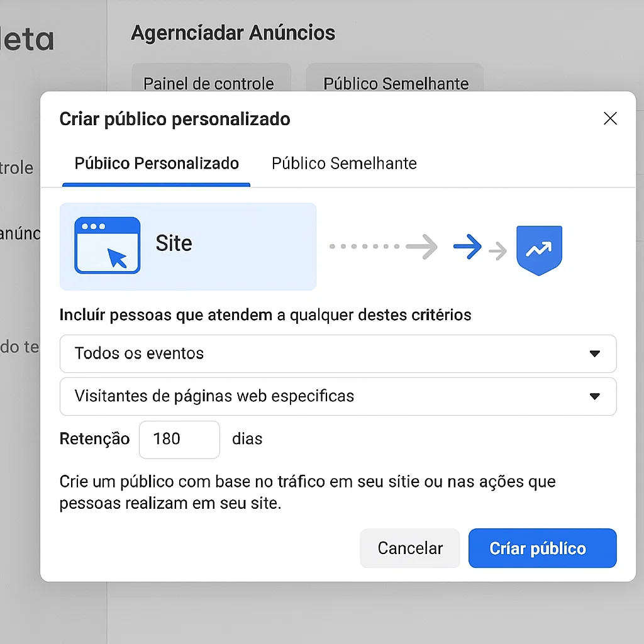Click the blue right arrow icon
This screenshot has width=644, height=644.
pyautogui.click(x=467, y=247)
